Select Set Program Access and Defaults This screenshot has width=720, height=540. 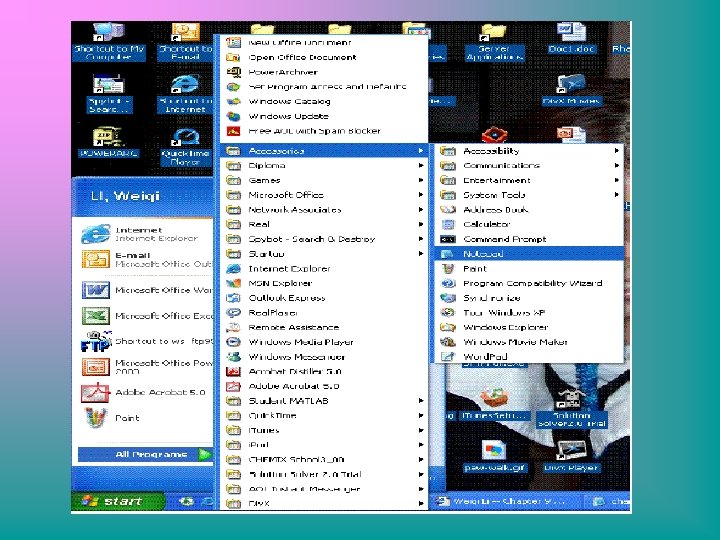324,87
